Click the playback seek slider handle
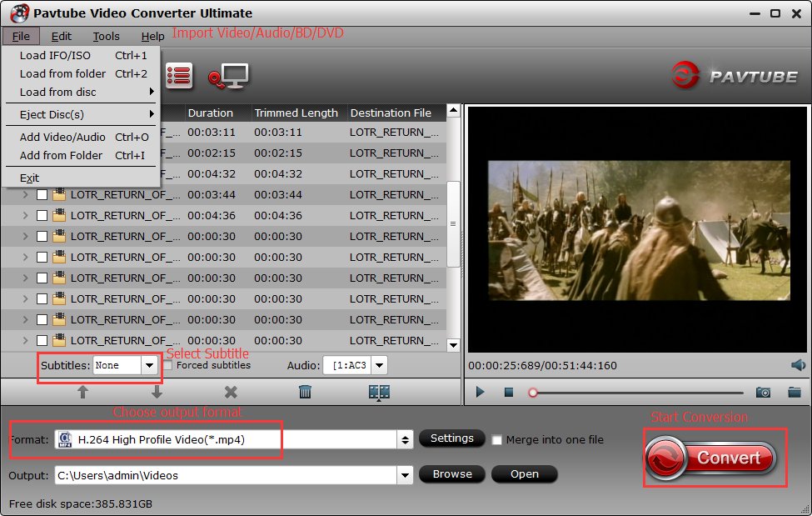The width and height of the screenshot is (812, 516). pyautogui.click(x=533, y=393)
